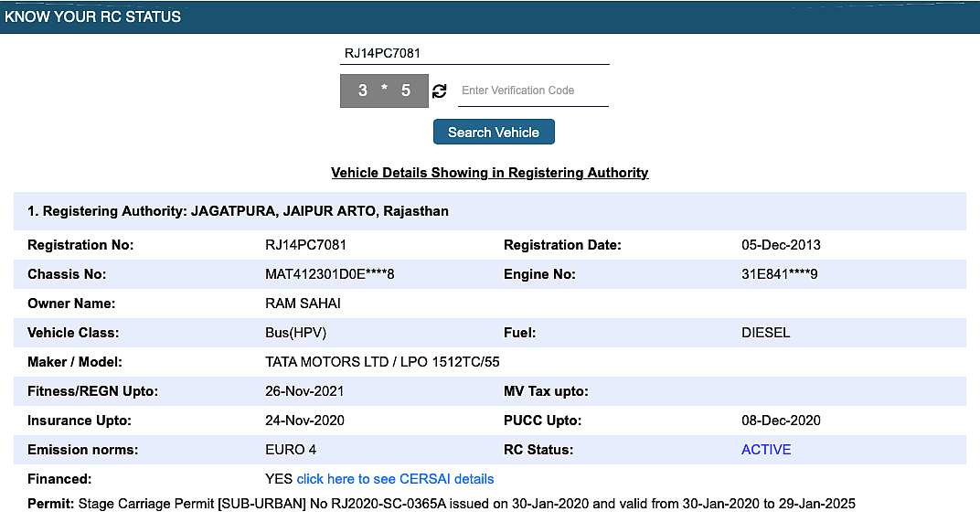Click the Vehicle Details Showing in Registering Authority heading
Screen dimensions: 980x522
(490, 173)
